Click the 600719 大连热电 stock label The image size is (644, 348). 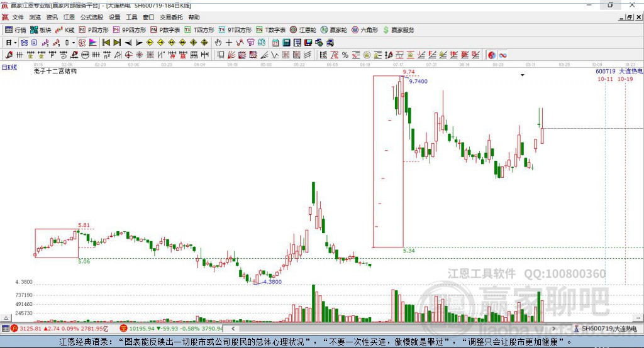tap(619, 72)
